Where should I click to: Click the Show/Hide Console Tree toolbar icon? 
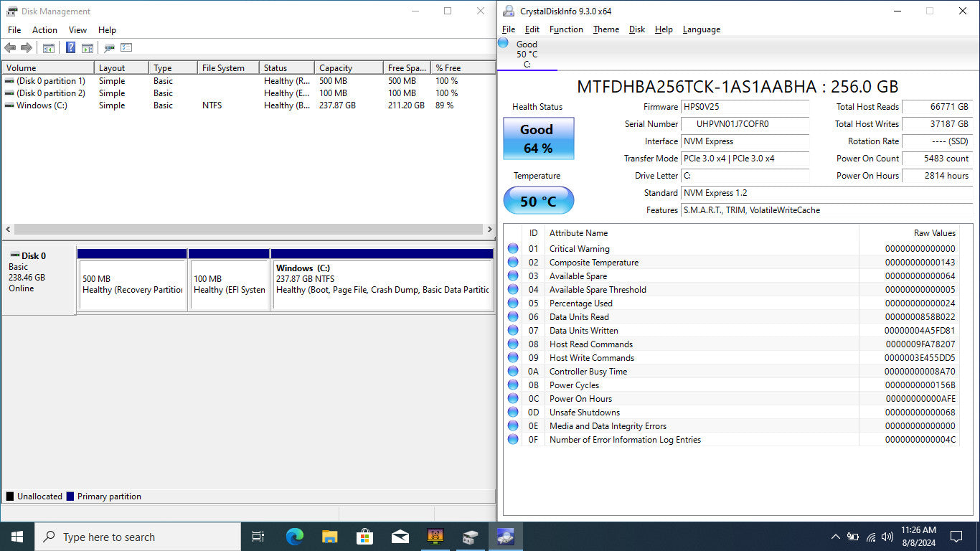(49, 48)
